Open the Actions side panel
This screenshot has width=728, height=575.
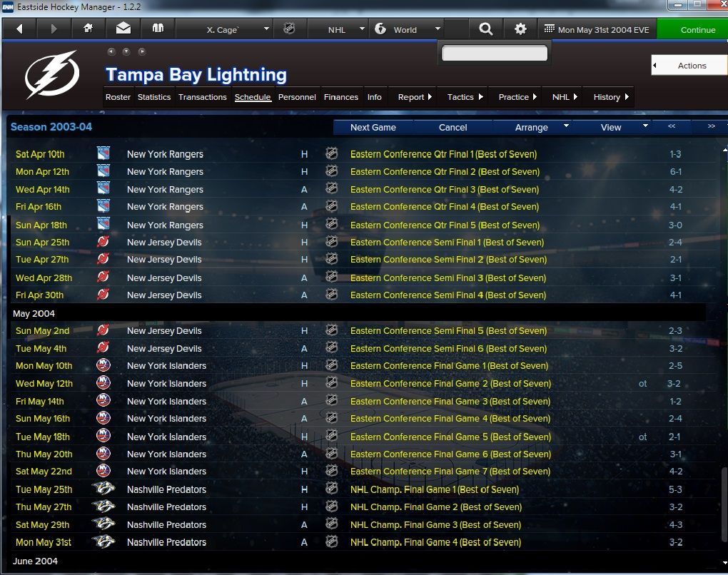click(x=689, y=66)
